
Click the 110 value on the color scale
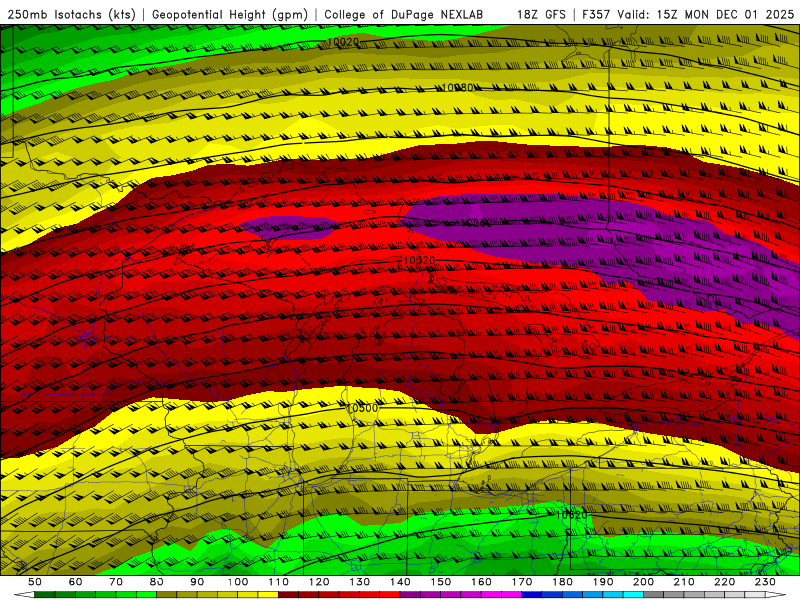pos(279,582)
